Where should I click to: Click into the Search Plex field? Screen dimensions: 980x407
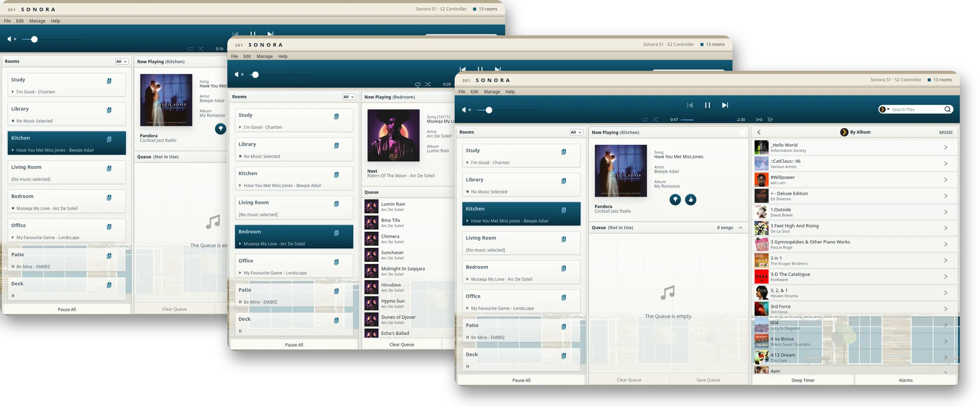916,109
